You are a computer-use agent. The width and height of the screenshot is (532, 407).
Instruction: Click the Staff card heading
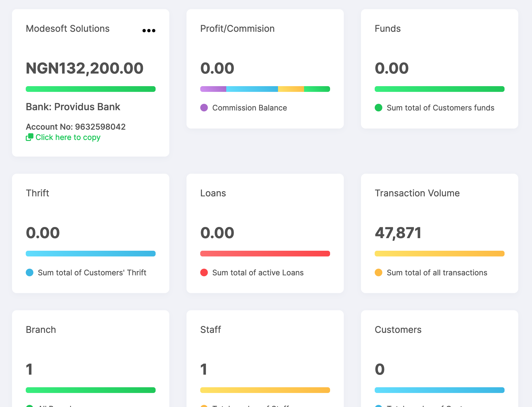point(211,330)
